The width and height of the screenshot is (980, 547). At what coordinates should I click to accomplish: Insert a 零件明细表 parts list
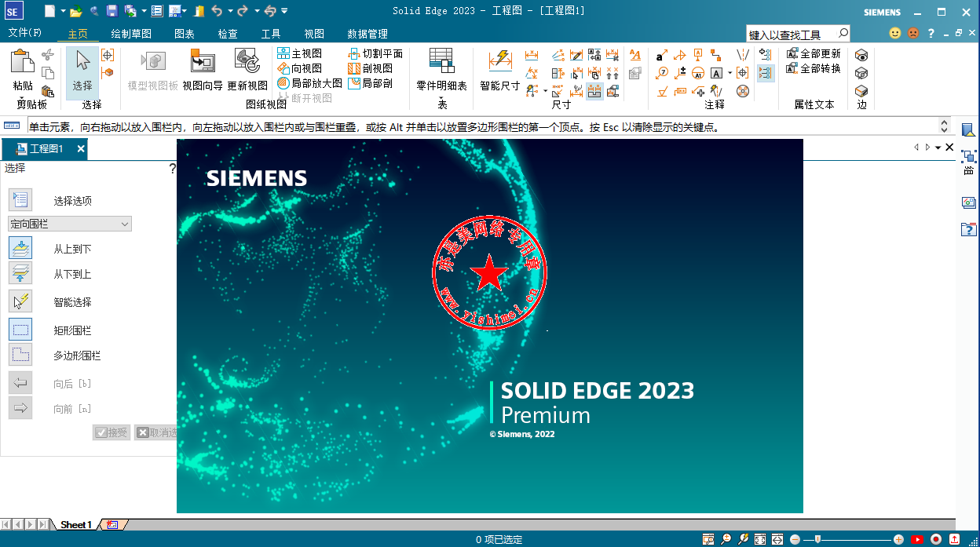[x=441, y=69]
